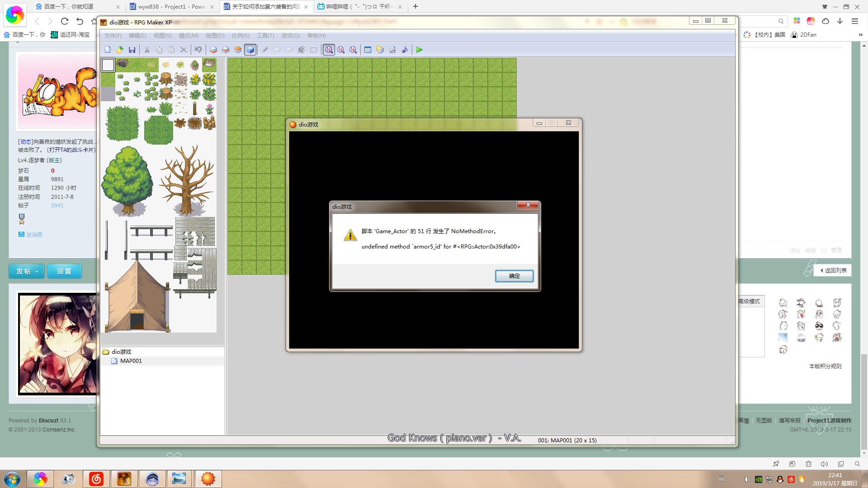Pick the bare brown tree tile
The width and height of the screenshot is (868, 488).
(187, 180)
